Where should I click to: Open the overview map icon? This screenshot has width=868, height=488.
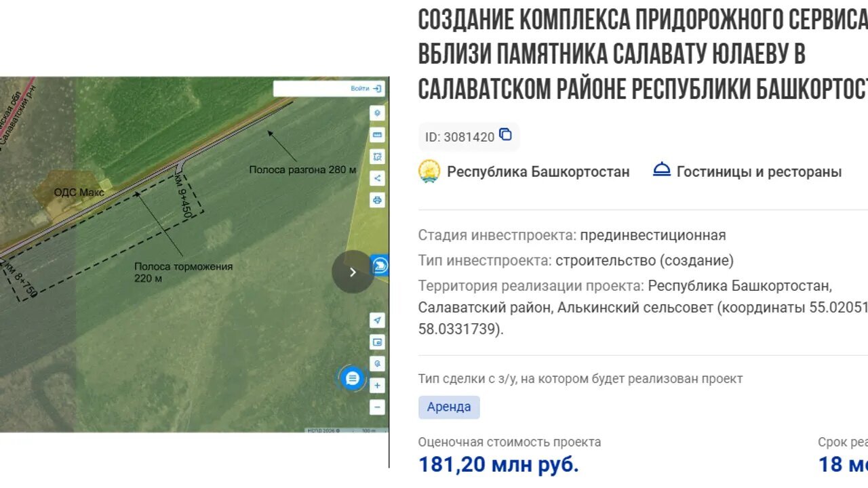(377, 342)
